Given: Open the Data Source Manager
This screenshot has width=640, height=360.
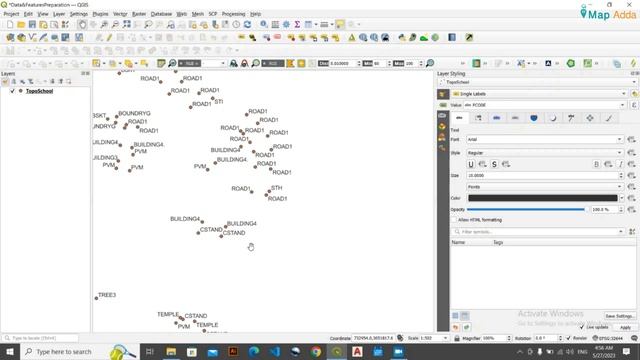Looking at the screenshot, I should click(x=10, y=38).
